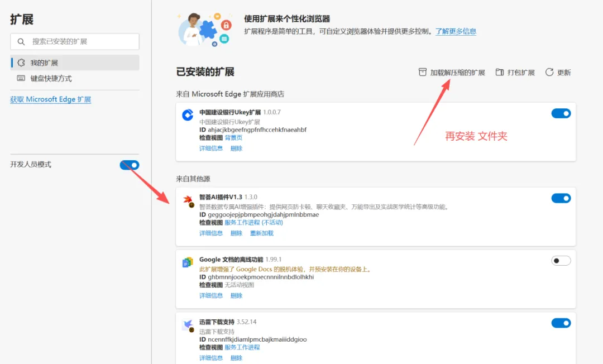Disable the 智荟AI插件V1.3 toggle
This screenshot has height=364, width=603.
coord(561,198)
